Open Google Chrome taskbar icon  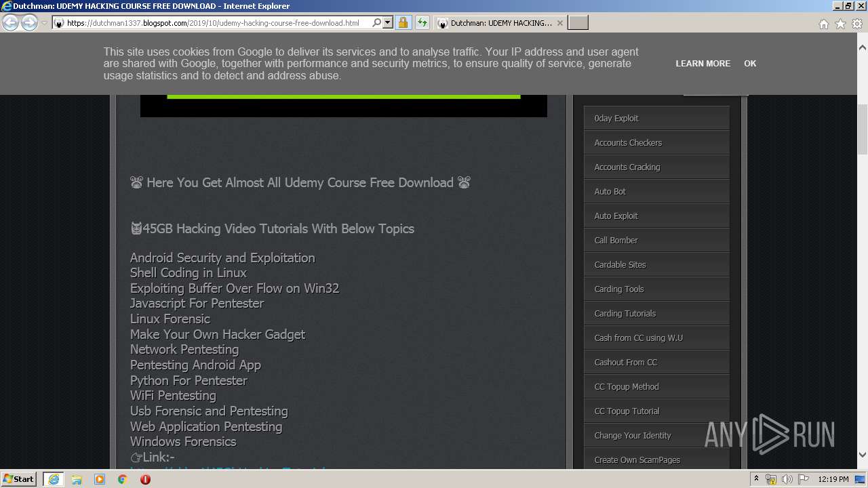(x=123, y=479)
